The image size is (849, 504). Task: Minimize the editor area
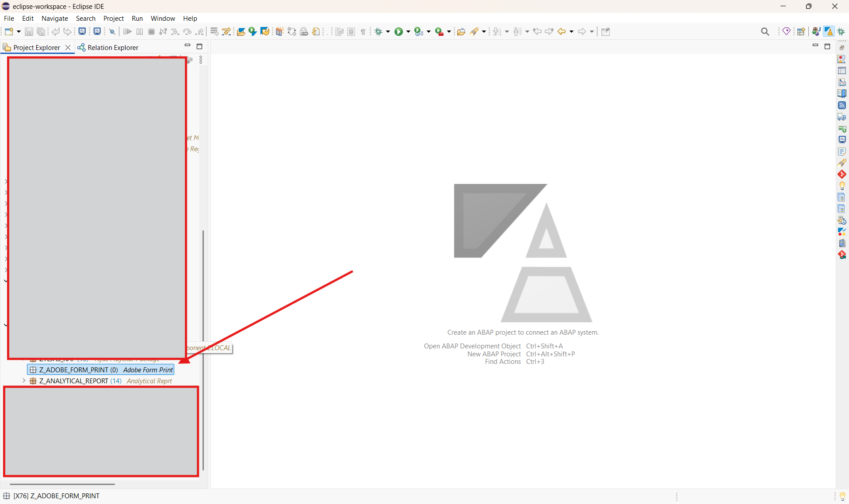(815, 46)
